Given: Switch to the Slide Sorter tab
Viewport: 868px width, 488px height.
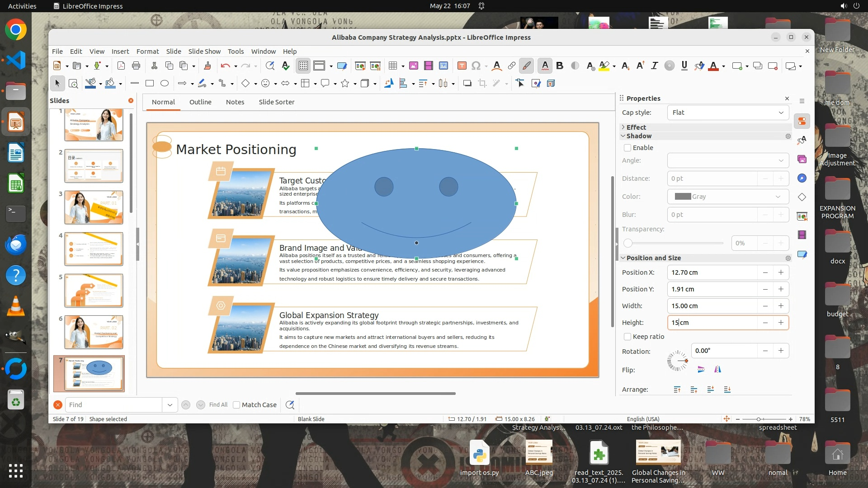Looking at the screenshot, I should point(276,102).
